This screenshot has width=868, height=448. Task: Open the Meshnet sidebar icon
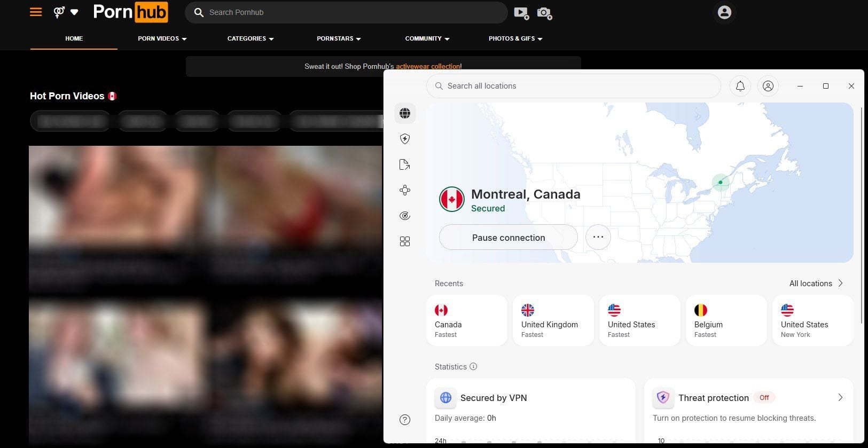coord(405,190)
